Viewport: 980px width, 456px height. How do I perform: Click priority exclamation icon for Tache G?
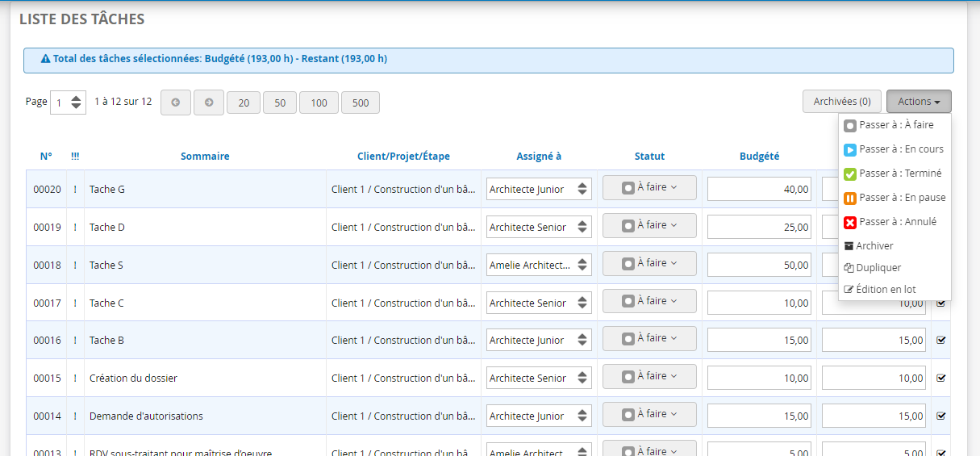[x=76, y=189]
